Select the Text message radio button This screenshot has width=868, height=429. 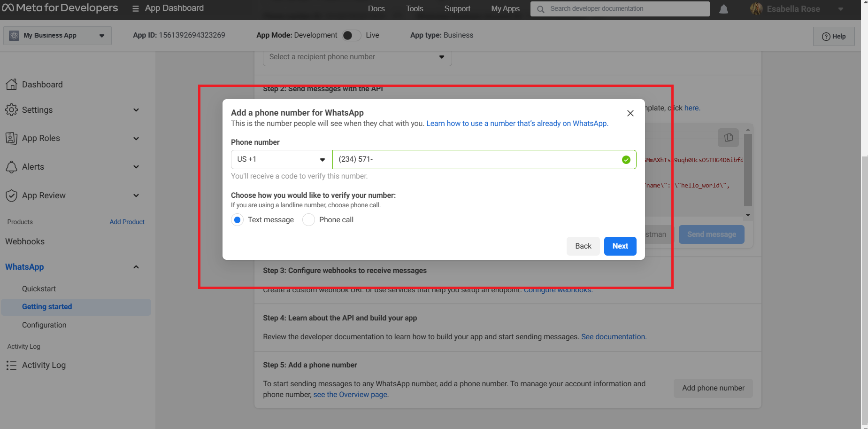[x=238, y=220]
